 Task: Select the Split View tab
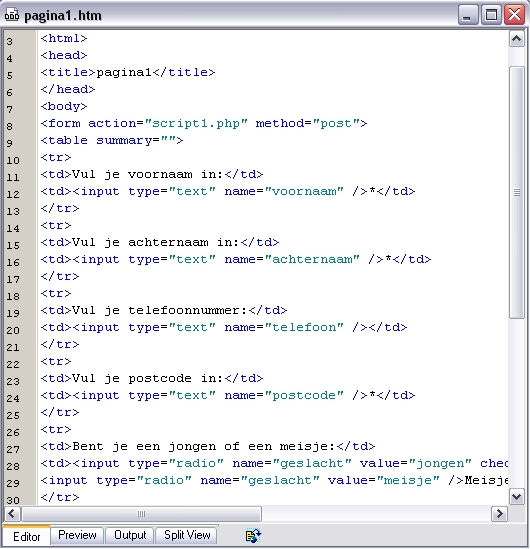pyautogui.click(x=187, y=535)
